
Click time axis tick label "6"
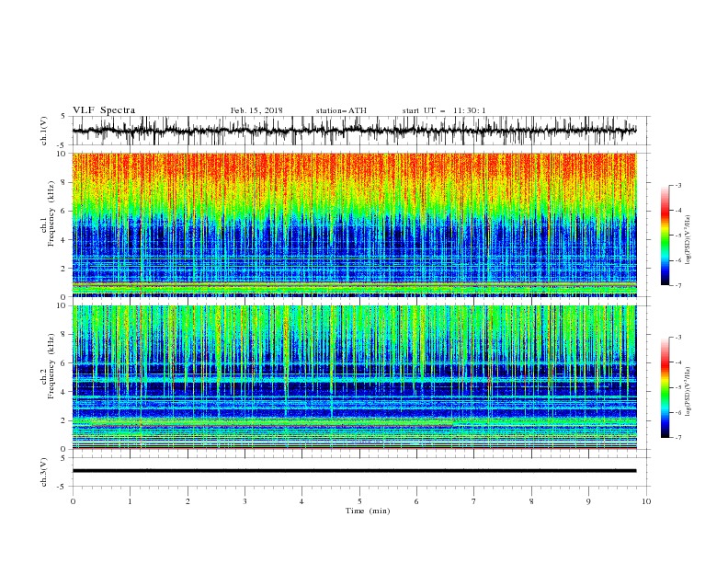[x=416, y=501]
